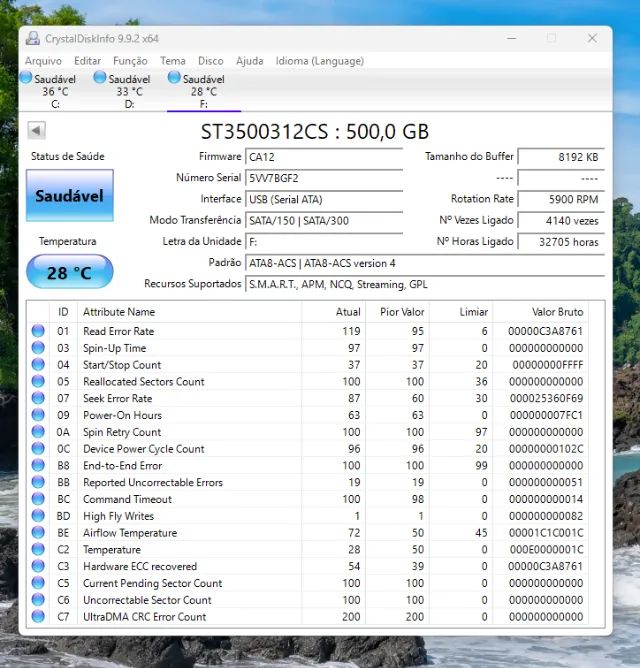Viewport: 640px width, 668px height.
Task: Click the Interface field USB (Serial ATA)
Action: point(324,199)
